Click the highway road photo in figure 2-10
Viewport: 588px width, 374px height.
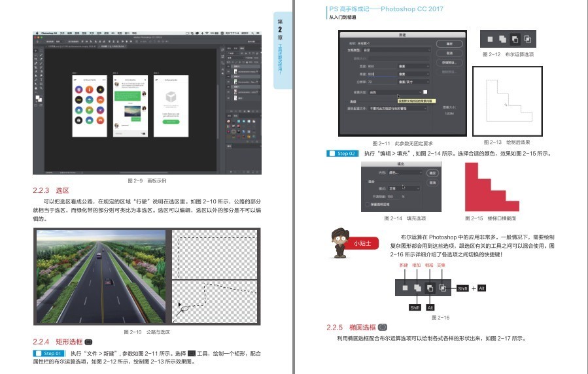(x=101, y=277)
